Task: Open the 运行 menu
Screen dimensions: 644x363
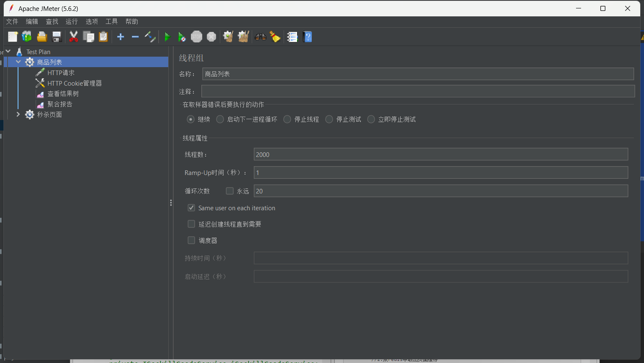Action: pyautogui.click(x=72, y=21)
